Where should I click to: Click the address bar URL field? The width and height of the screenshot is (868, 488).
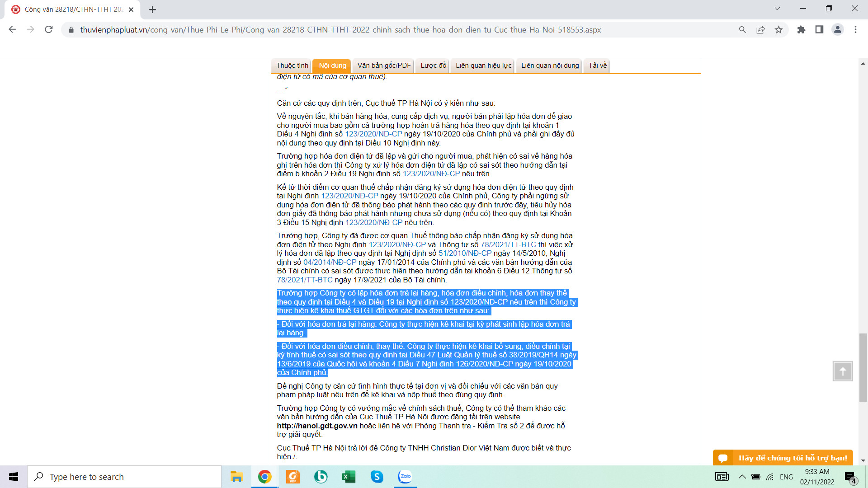point(340,30)
